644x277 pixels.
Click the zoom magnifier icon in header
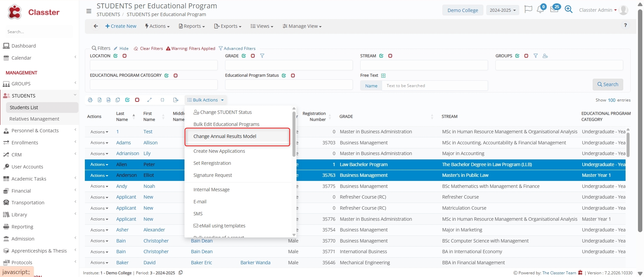click(569, 9)
